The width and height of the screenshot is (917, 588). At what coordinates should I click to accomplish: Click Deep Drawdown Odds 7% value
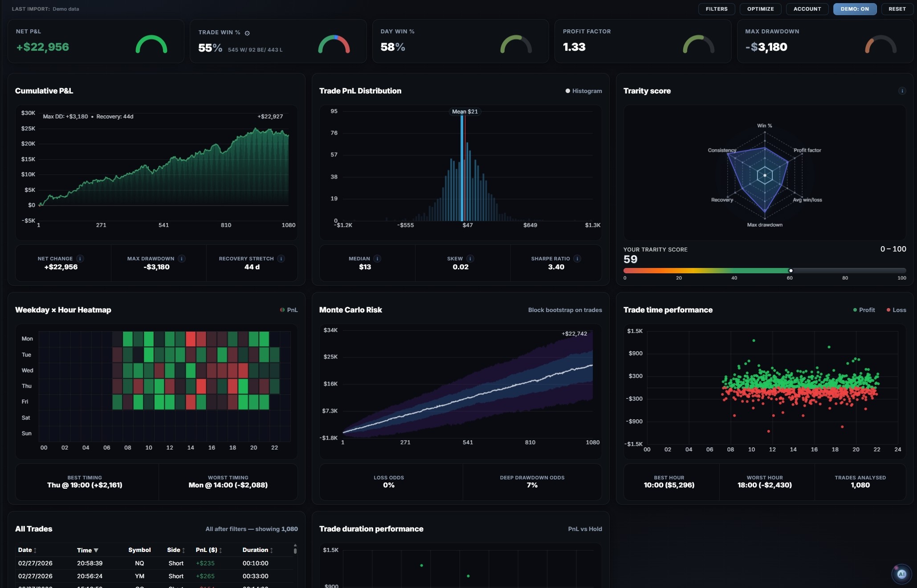532,485
